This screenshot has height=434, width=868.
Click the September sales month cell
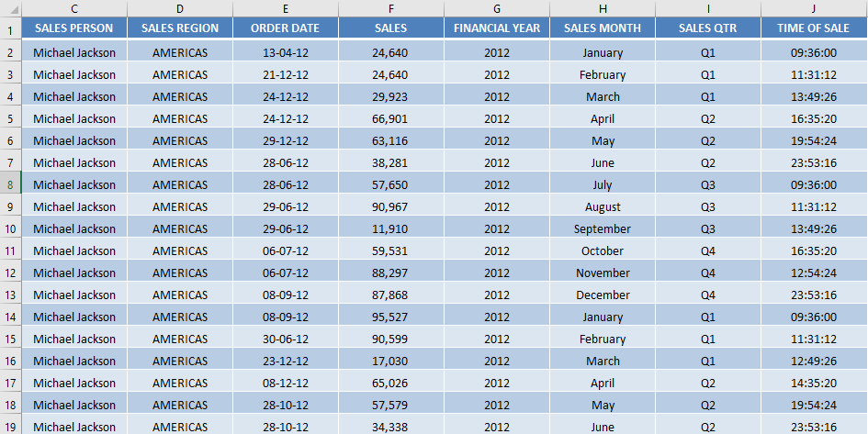(x=603, y=228)
